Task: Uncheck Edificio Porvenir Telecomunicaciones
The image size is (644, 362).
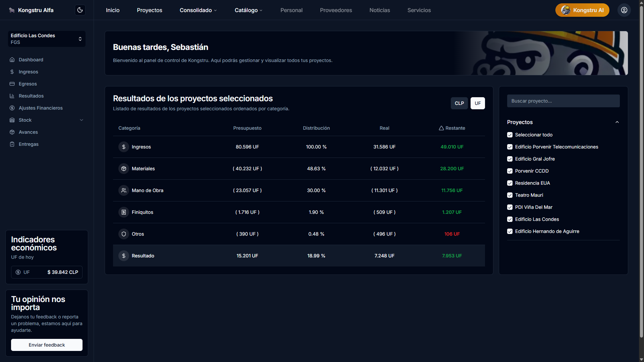Action: [x=510, y=147]
